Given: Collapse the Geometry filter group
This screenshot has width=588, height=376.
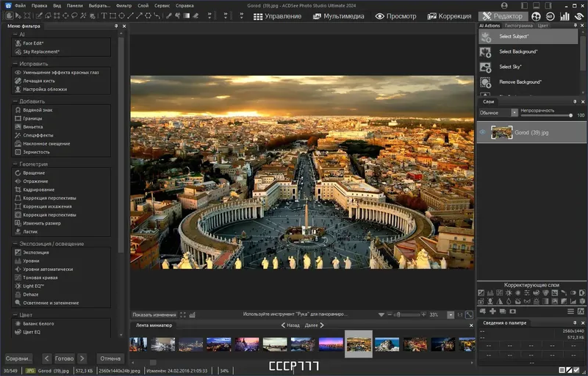Looking at the screenshot, I should 15,164.
